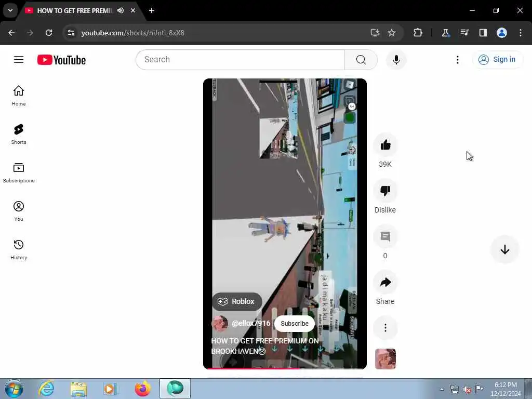532x399 pixels.
Task: Click the Roblox game tag
Action: pyautogui.click(x=237, y=301)
